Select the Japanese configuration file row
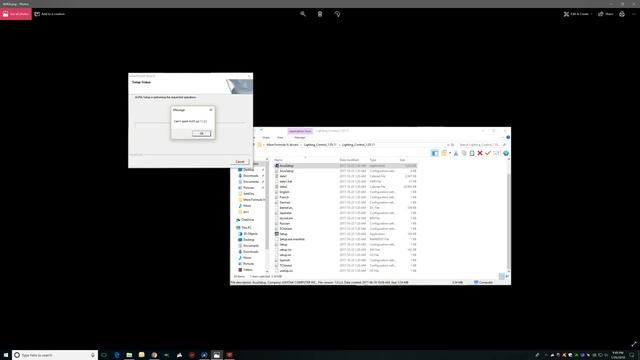640x360 pixels. [345, 213]
